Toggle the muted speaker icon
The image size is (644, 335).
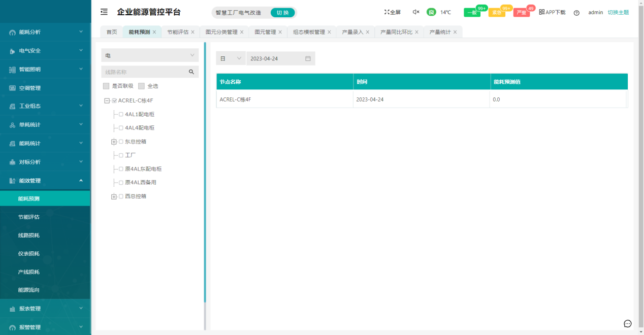(x=416, y=12)
